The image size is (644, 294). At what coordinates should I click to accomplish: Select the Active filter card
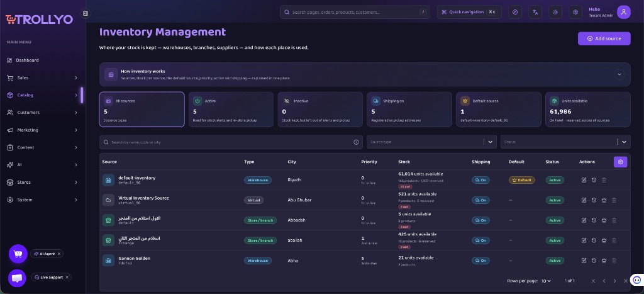231,110
